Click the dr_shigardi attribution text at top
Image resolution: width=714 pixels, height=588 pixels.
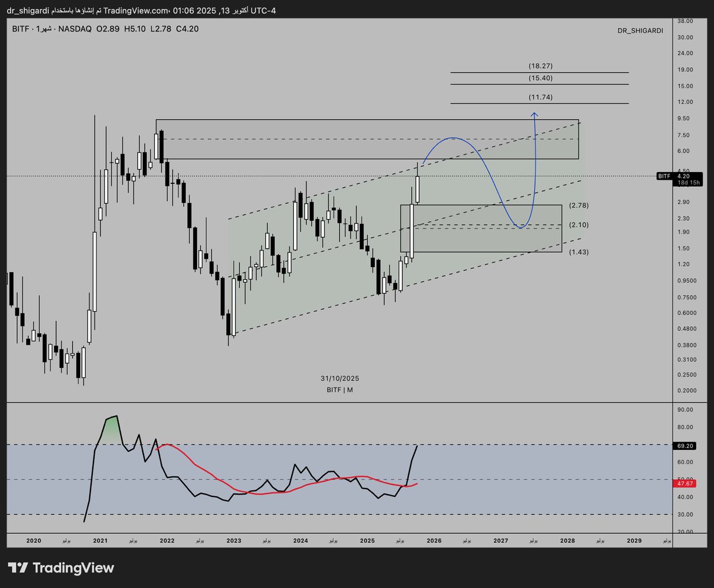(24, 10)
